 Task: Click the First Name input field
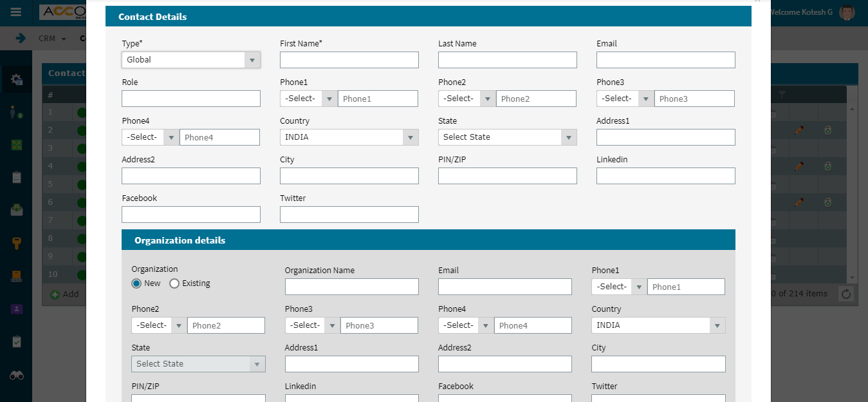coord(349,60)
